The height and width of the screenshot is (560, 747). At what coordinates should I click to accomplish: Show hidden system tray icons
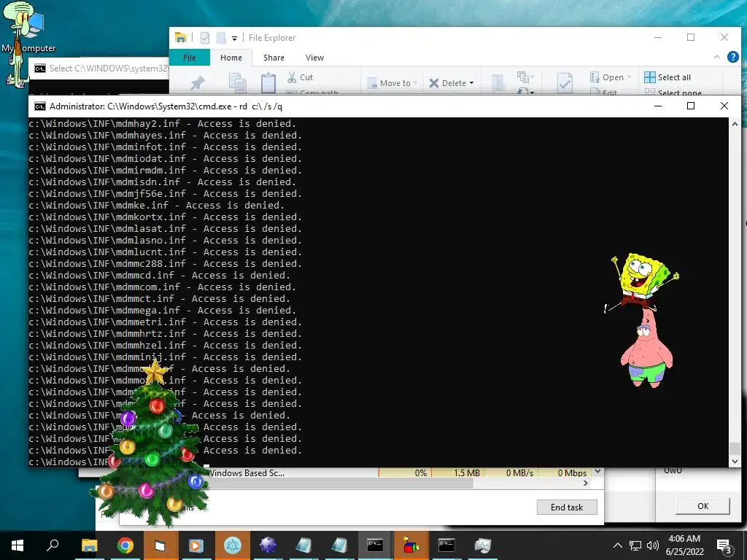click(617, 545)
